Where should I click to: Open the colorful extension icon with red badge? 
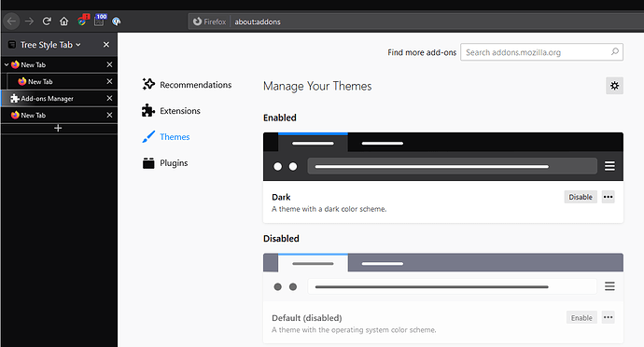[83, 20]
